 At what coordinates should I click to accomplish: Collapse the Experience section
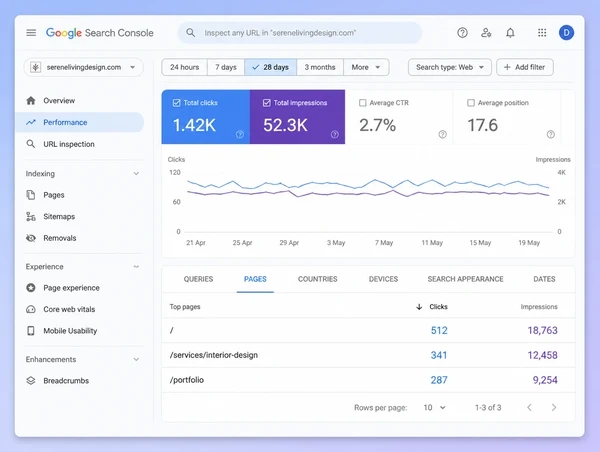coord(136,267)
